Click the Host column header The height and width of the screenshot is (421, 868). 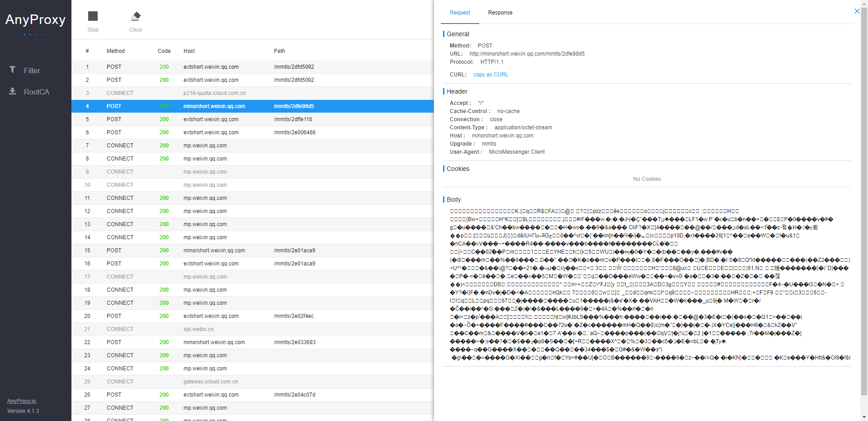(x=189, y=51)
